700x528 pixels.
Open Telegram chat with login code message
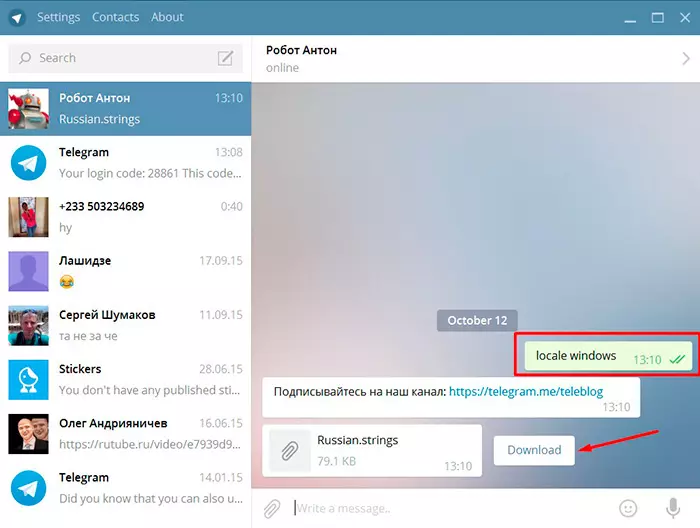click(x=125, y=162)
